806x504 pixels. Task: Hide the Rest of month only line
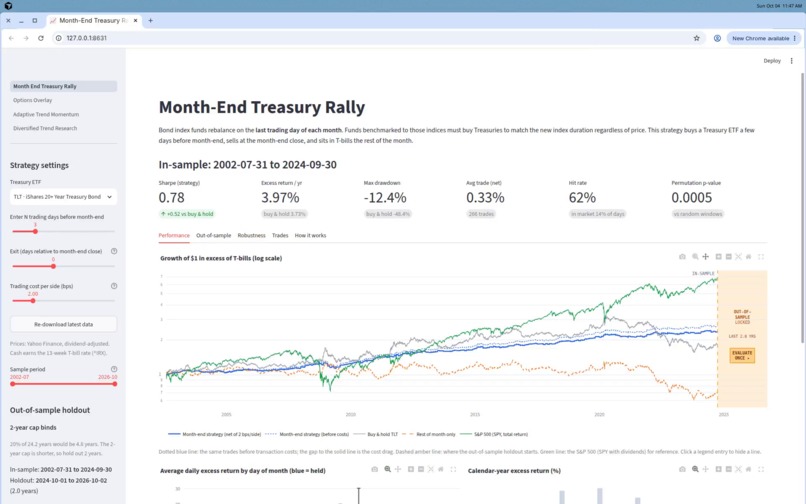click(x=429, y=434)
